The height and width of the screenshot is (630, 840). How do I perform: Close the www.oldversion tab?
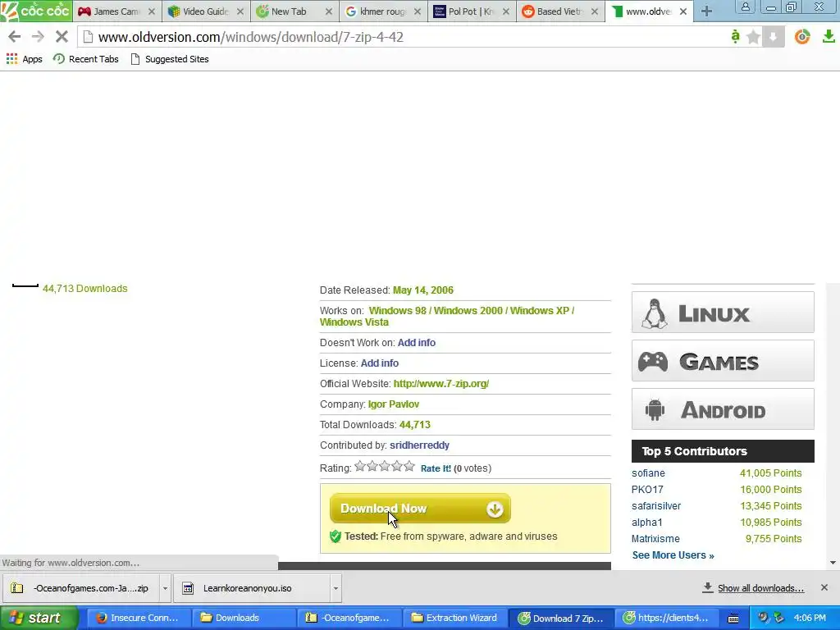[683, 11]
